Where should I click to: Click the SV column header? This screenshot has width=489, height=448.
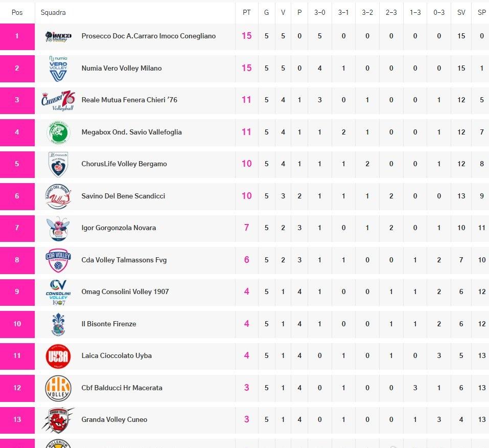pos(461,12)
